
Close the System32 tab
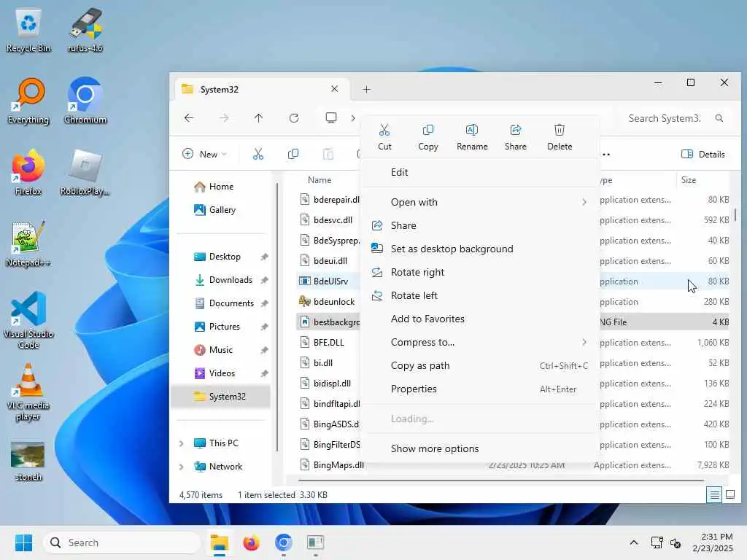[x=334, y=89]
